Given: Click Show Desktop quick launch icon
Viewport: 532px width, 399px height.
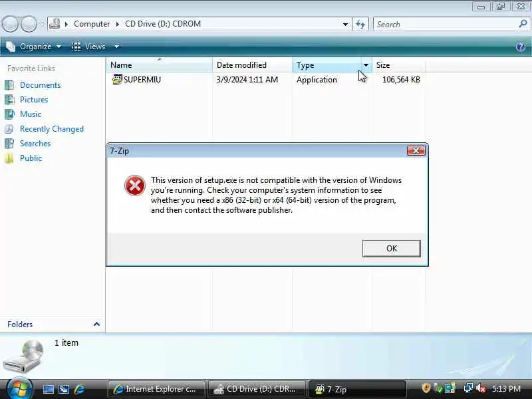Looking at the screenshot, I should tap(48, 389).
